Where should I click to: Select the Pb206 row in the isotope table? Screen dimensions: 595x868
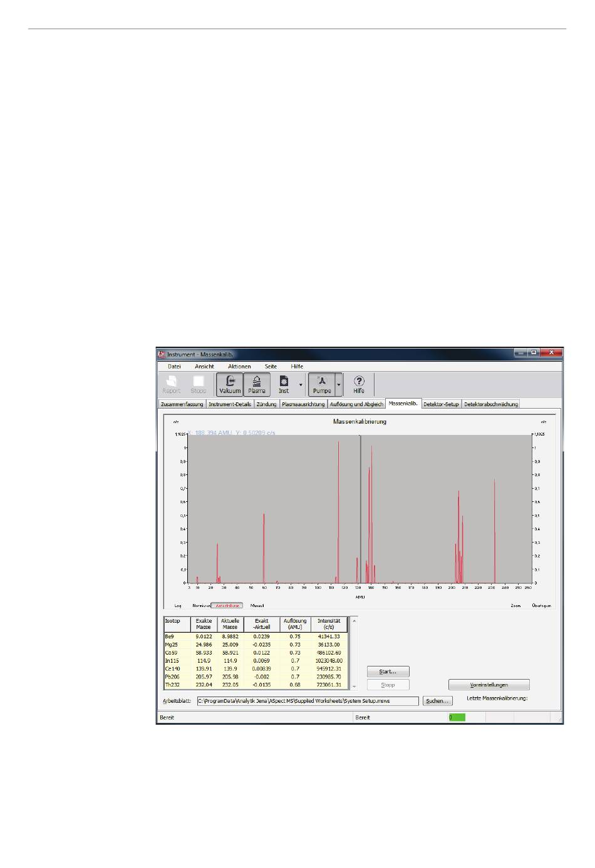256,677
